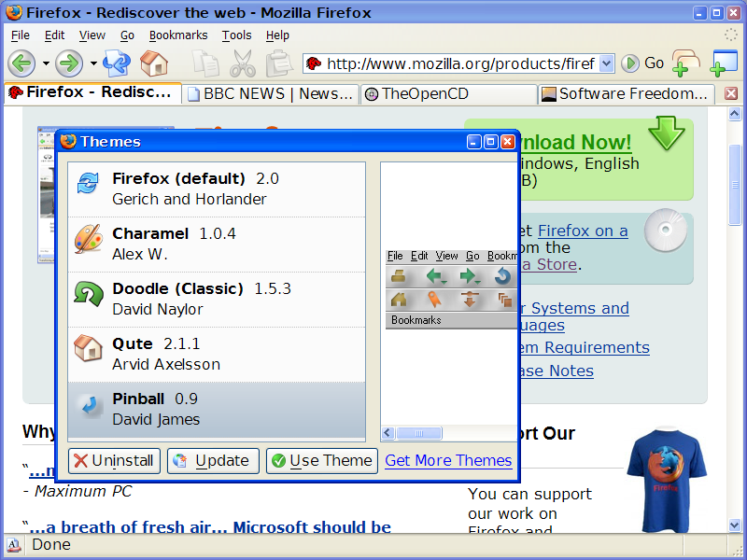
Task: Click the Use Theme button
Action: click(321, 460)
